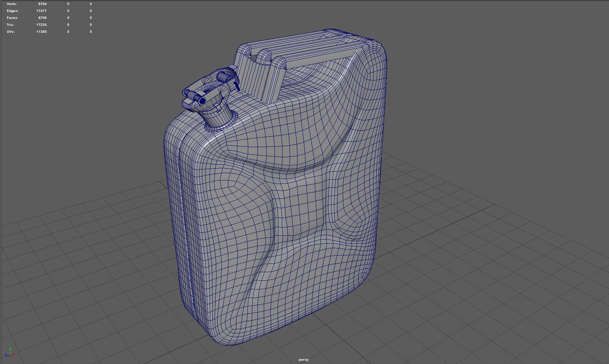Click the 'Edges:' label in the HUD
The width and height of the screenshot is (609, 364).
click(12, 11)
